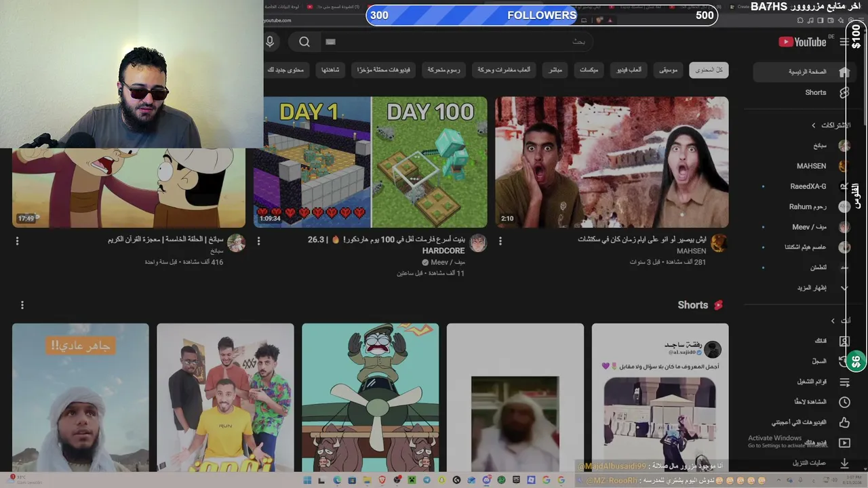868x488 pixels.
Task: Open the on-screen keyboard in the search box
Action: point(331,42)
